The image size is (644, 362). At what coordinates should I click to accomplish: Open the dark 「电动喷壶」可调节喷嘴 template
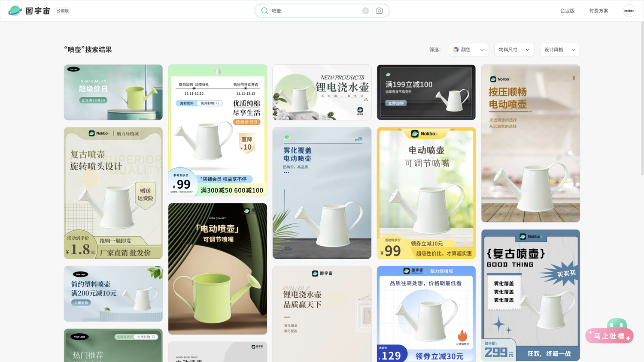pyautogui.click(x=218, y=269)
